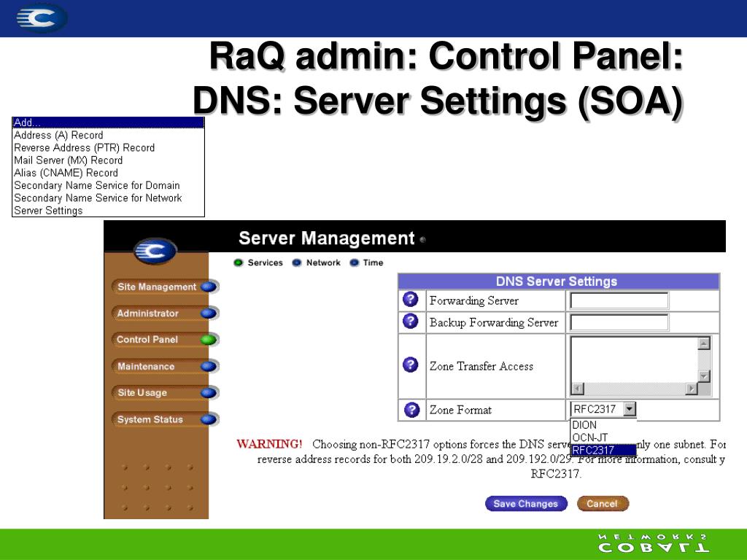Choose RFC2317 in the Zone Format list

pyautogui.click(x=603, y=450)
